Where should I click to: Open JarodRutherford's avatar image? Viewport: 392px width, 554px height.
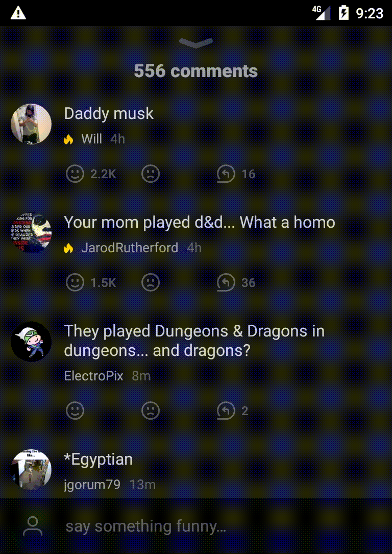point(31,232)
